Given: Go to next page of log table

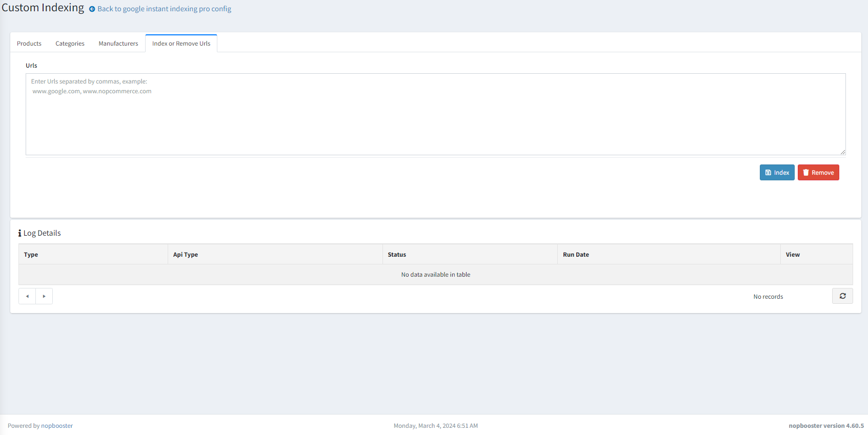Looking at the screenshot, I should 44,296.
